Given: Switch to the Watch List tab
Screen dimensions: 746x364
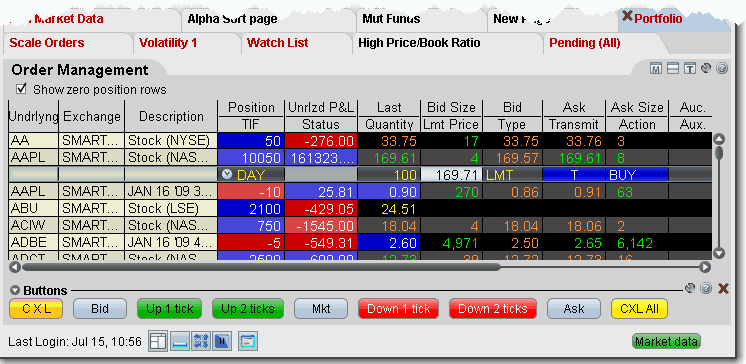Looking at the screenshot, I should pyautogui.click(x=277, y=43).
